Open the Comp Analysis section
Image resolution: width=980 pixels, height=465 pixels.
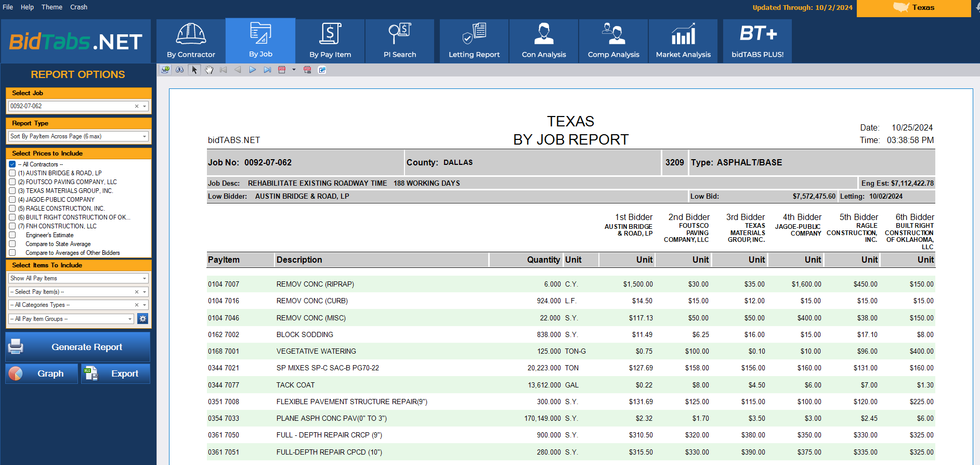click(613, 41)
